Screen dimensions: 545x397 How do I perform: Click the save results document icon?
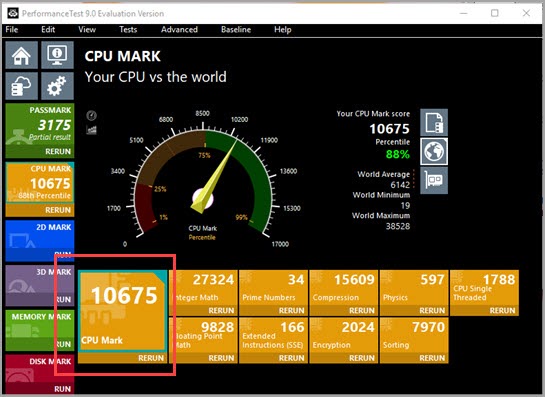pyautogui.click(x=434, y=122)
